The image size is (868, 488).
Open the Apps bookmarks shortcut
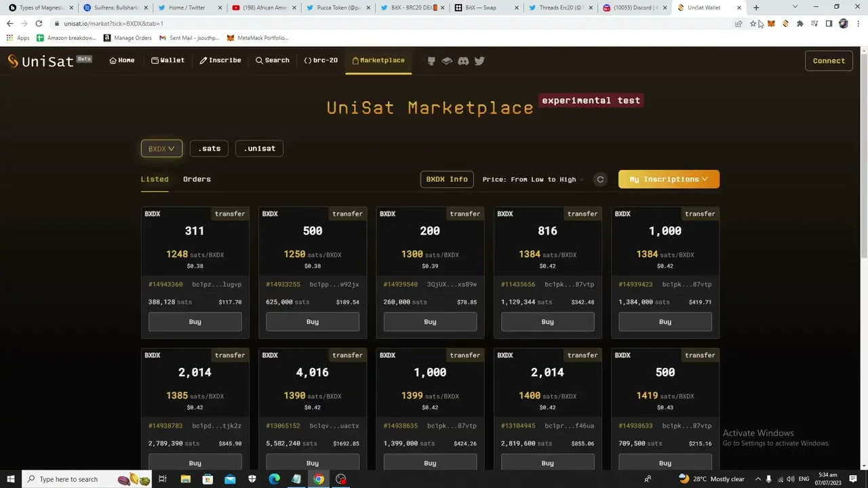(x=18, y=38)
